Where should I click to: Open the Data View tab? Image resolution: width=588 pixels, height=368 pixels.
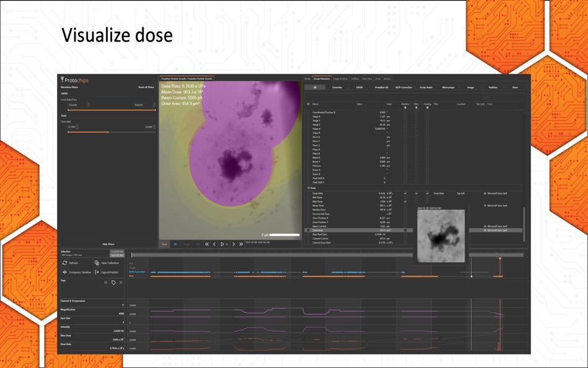click(367, 79)
